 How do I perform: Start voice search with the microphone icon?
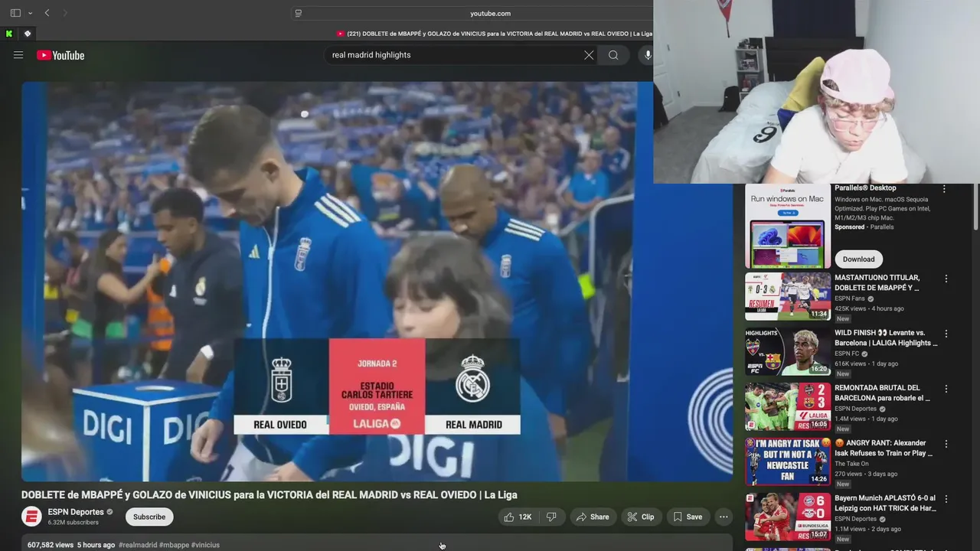point(648,55)
